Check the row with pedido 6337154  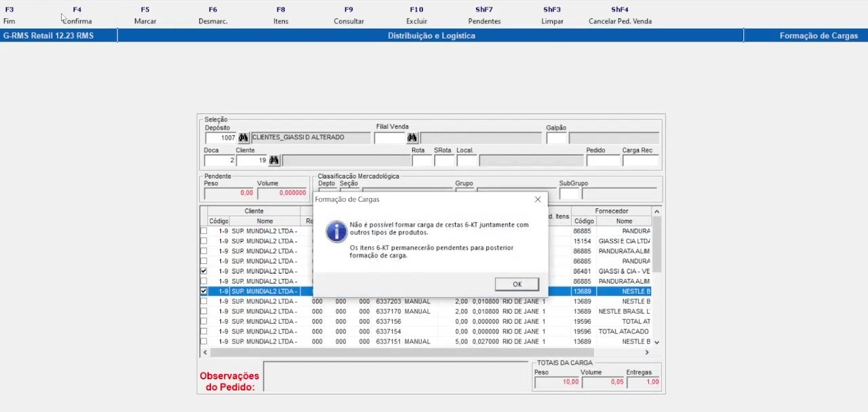(203, 331)
